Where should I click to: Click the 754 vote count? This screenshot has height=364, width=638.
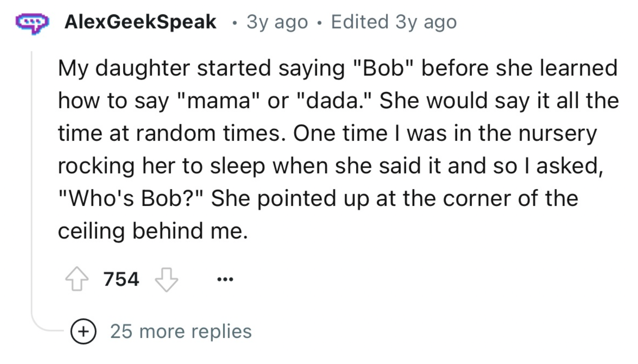coord(121,279)
